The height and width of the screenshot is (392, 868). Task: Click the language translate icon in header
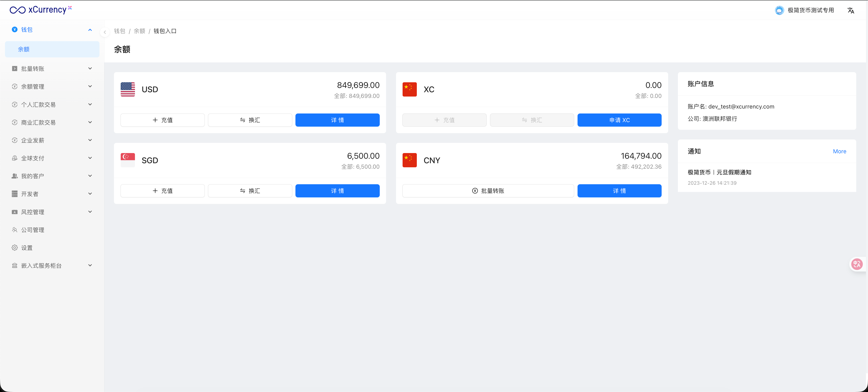pyautogui.click(x=850, y=10)
